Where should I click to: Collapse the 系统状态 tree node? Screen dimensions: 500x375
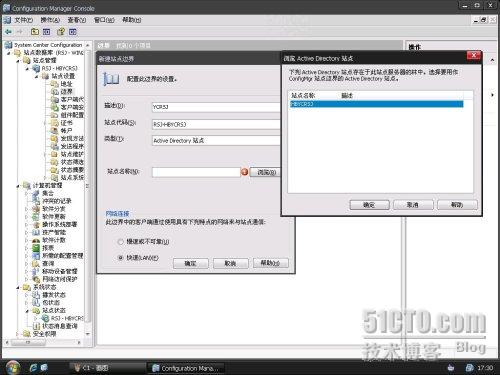(18, 287)
